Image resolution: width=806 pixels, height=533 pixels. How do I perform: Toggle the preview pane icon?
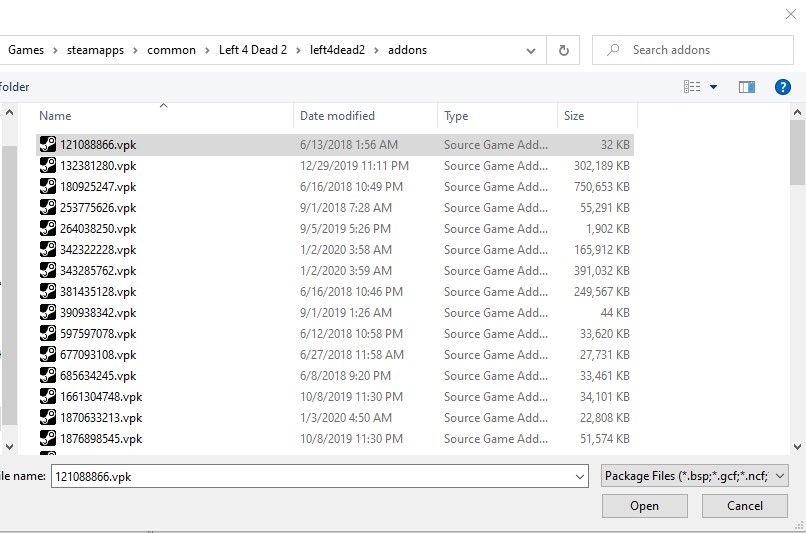[747, 87]
